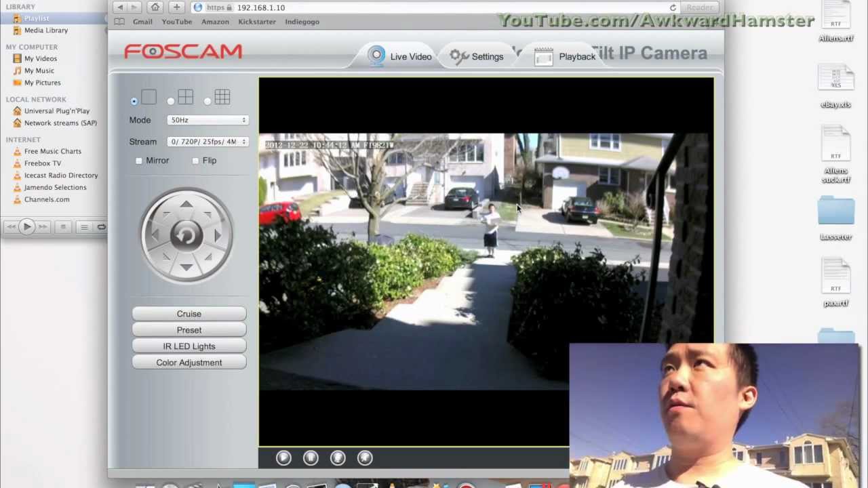Switch to the Settings tab
The image size is (868, 488).
coord(477,56)
